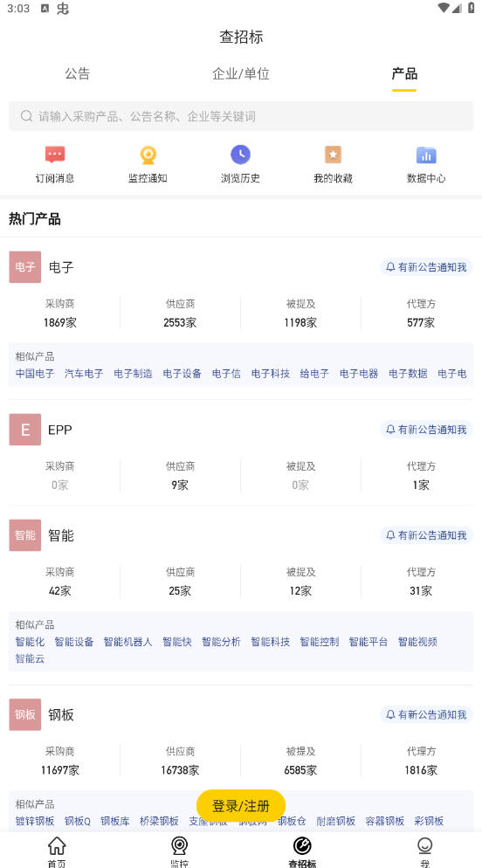Tap the 登录/注册 button
The image size is (482, 868).
pyautogui.click(x=241, y=805)
